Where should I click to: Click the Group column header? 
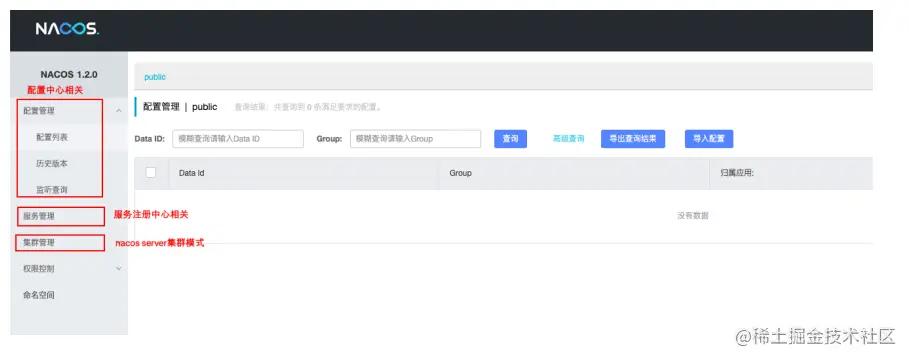coord(460,173)
